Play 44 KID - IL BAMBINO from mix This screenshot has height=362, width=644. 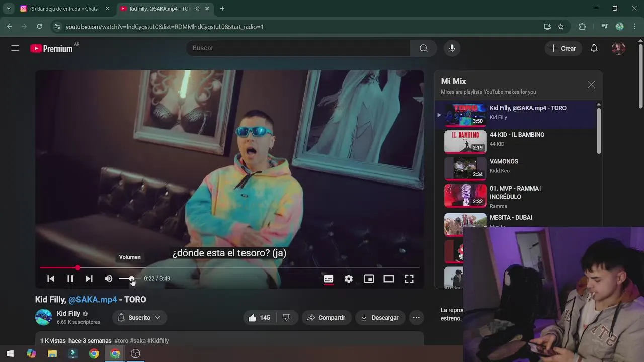point(517,141)
